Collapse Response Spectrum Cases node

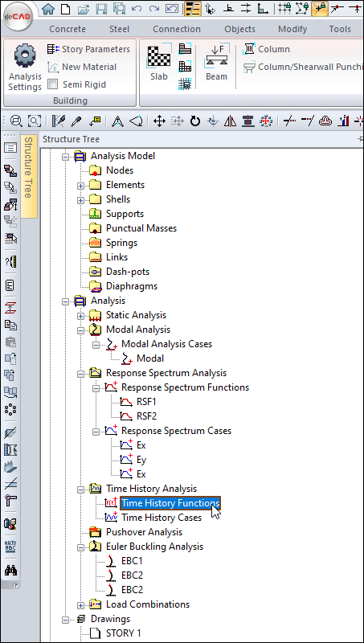click(96, 432)
